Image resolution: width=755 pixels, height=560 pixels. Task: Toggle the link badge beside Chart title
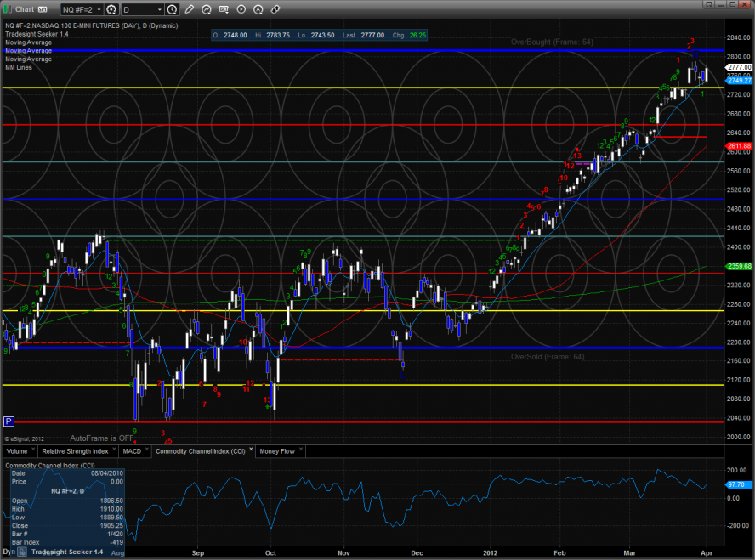[42, 9]
